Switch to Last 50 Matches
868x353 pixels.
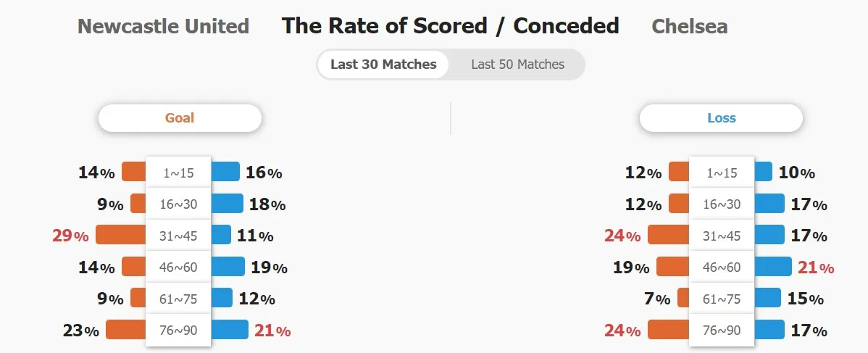[517, 65]
